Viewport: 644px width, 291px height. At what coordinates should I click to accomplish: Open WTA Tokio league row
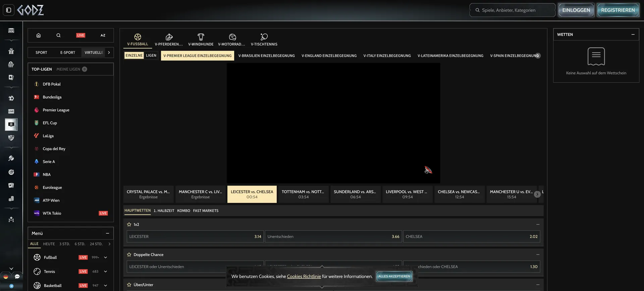coord(70,213)
